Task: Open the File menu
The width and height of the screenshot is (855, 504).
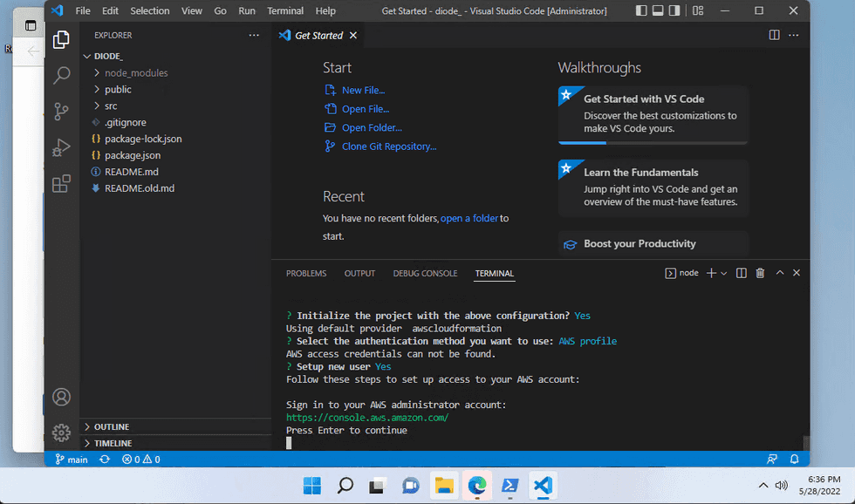Action: 83,10
